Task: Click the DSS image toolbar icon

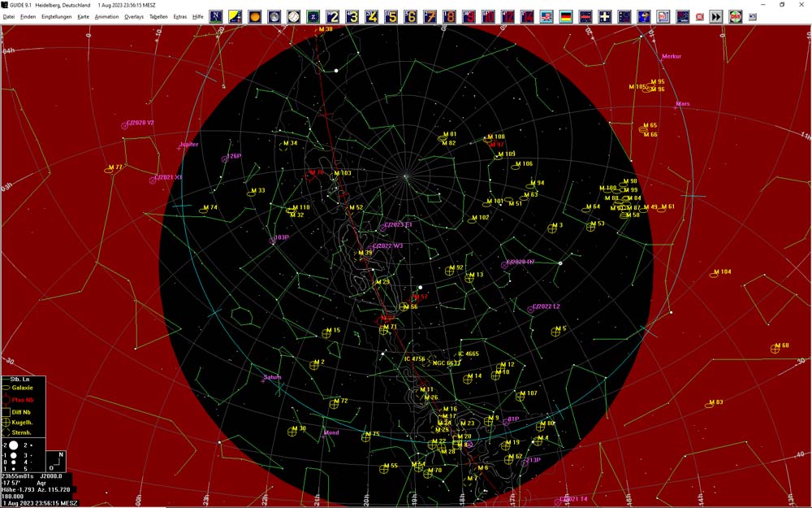Action: click(736, 16)
